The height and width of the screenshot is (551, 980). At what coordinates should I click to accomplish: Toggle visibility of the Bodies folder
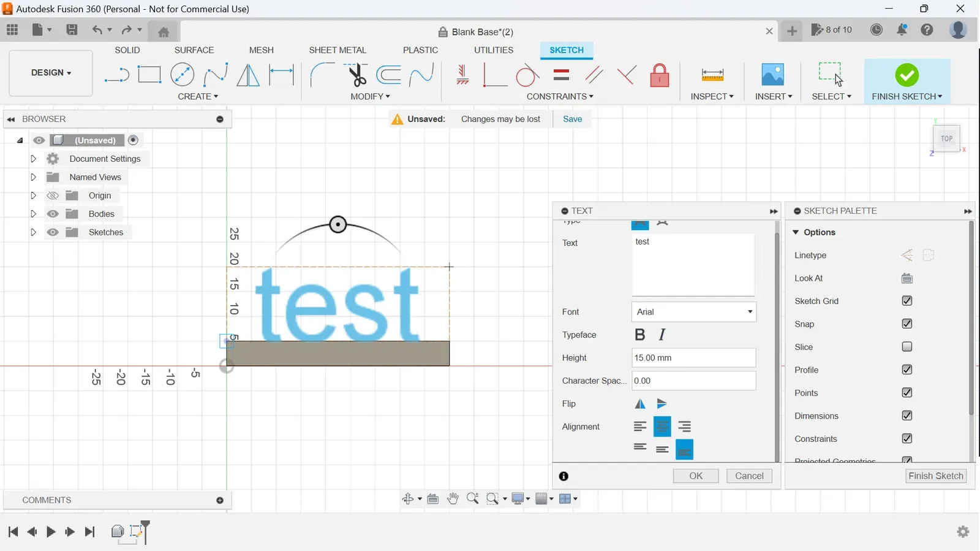tap(53, 214)
